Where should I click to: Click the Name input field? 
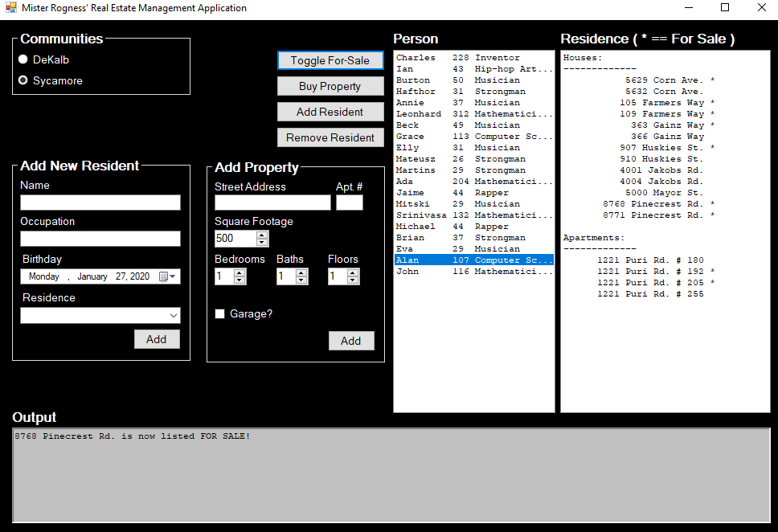[x=100, y=203]
